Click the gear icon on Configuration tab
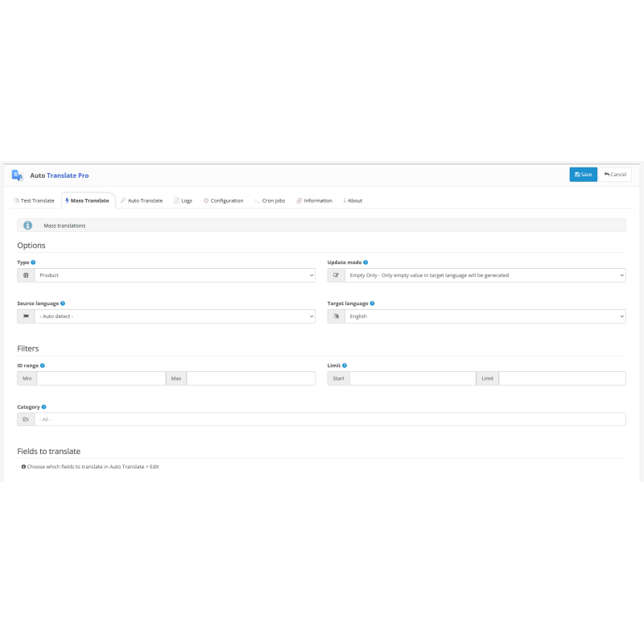 click(x=206, y=200)
